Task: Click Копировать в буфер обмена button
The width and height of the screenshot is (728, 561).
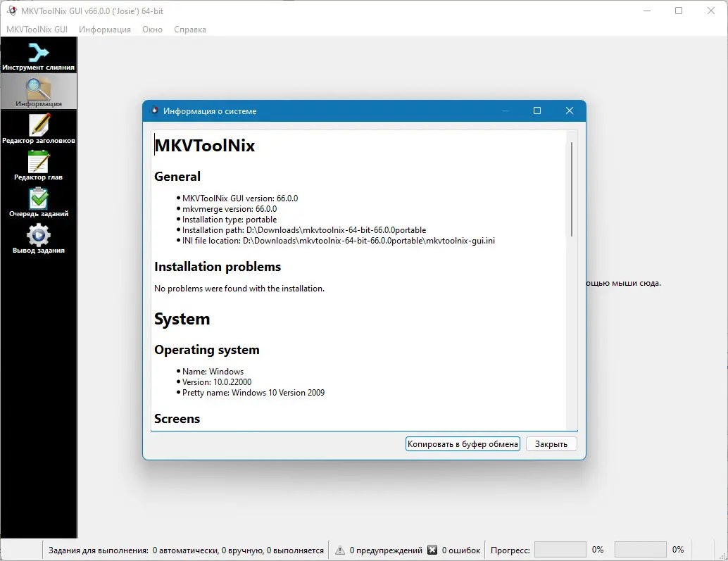Action: 463,444
